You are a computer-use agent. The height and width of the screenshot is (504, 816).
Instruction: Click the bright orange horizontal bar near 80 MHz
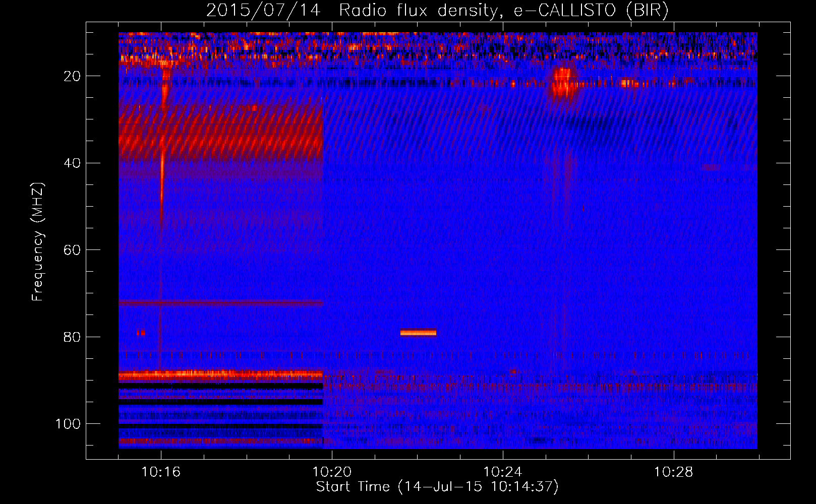(418, 333)
